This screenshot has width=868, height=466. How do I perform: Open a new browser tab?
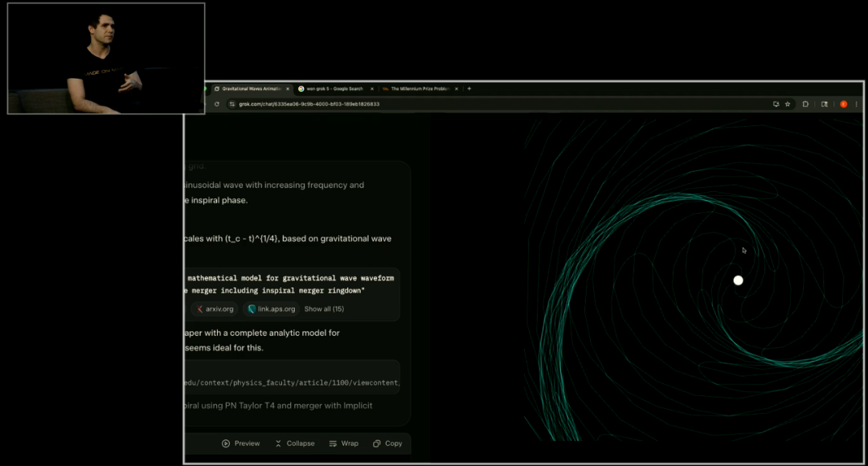tap(469, 88)
